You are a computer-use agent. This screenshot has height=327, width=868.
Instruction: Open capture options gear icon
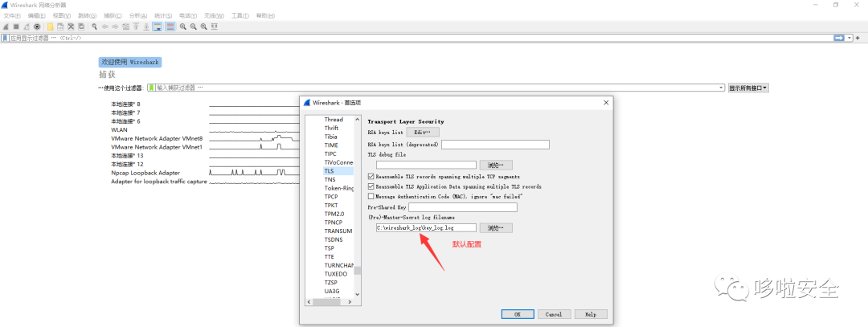click(x=37, y=27)
